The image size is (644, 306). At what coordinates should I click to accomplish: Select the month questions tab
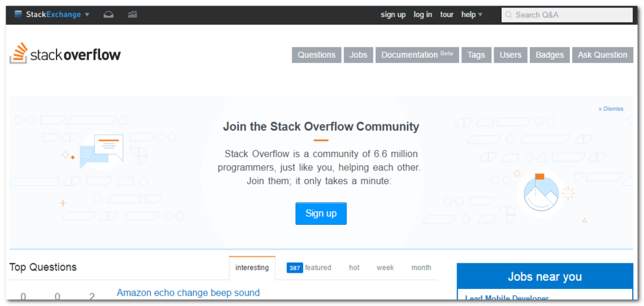421,268
